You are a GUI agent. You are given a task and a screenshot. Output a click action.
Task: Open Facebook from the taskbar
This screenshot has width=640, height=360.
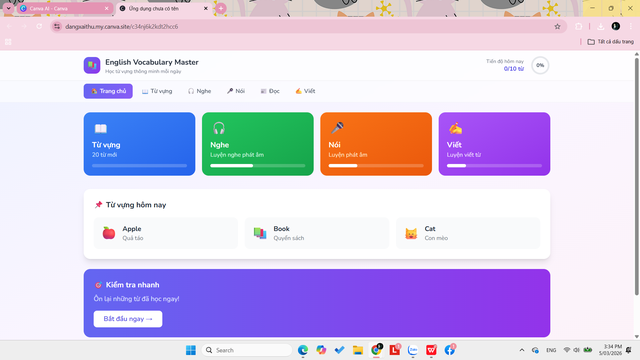coord(450,350)
